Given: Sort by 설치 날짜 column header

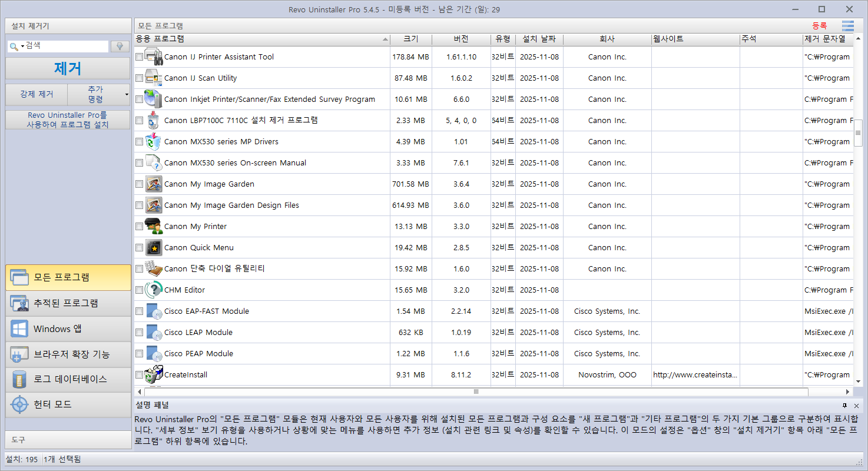Looking at the screenshot, I should (x=539, y=39).
